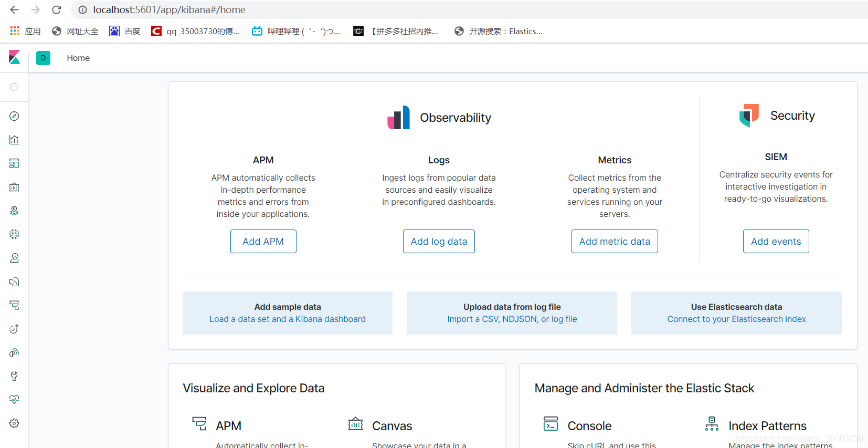Click the APM icon in Visualize section
Viewport: 868px width, 448px height.
(199, 423)
